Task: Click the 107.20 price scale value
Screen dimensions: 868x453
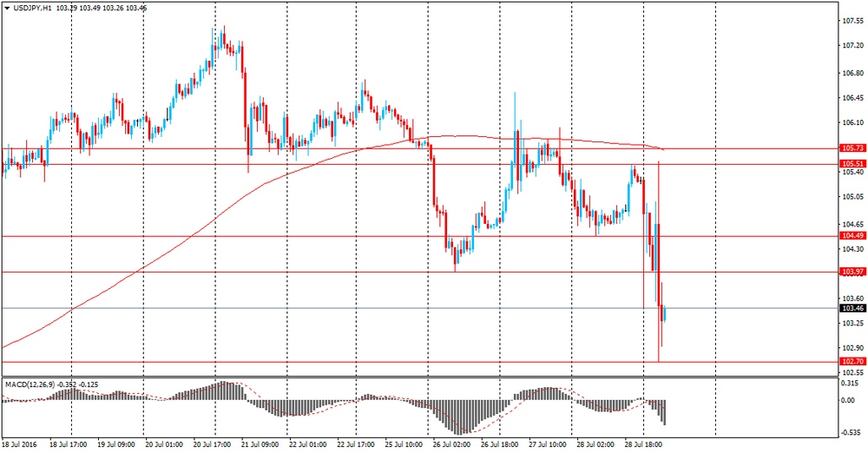Action: click(853, 46)
